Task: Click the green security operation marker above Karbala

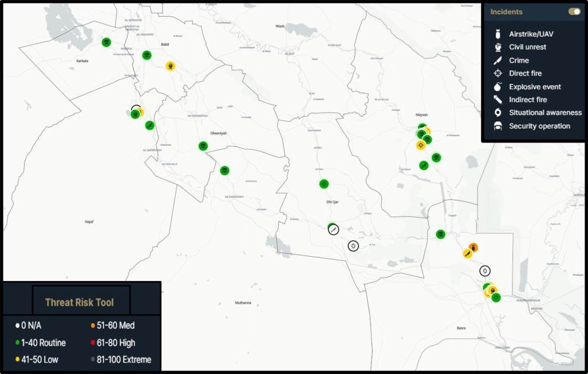Action: coord(106,42)
